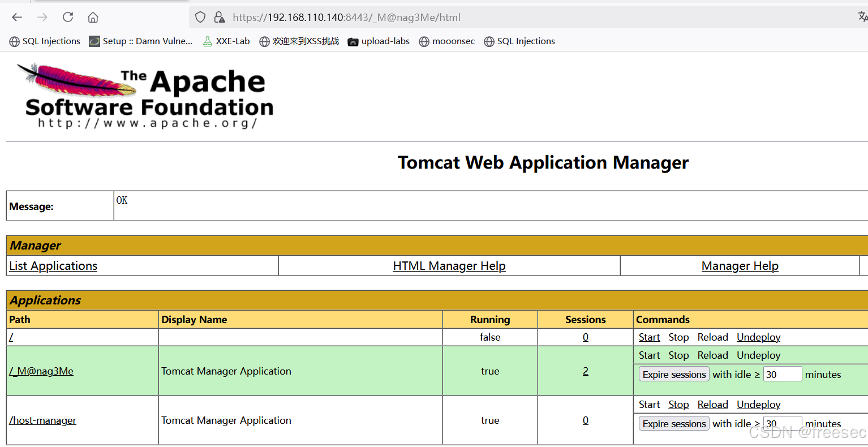
Task: Open the root path / link
Action: click(x=11, y=337)
